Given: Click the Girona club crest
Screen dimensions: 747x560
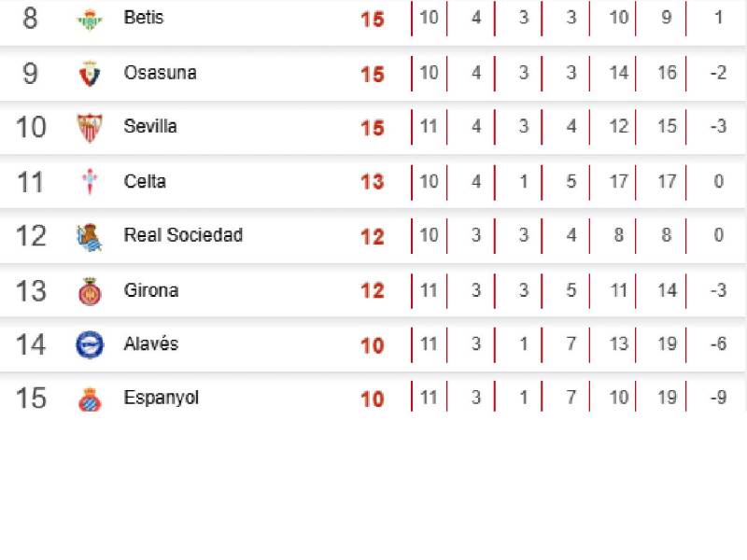Looking at the screenshot, I should pyautogui.click(x=90, y=291).
